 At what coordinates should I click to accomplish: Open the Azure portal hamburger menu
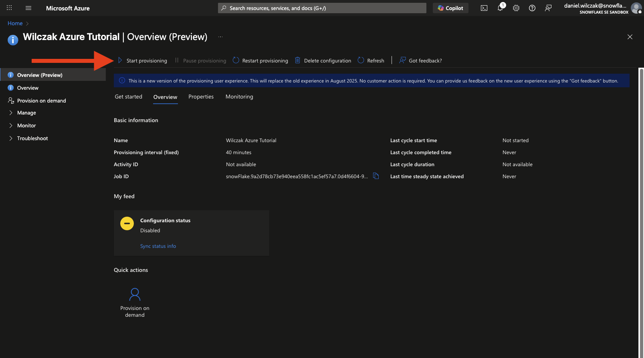tap(28, 8)
